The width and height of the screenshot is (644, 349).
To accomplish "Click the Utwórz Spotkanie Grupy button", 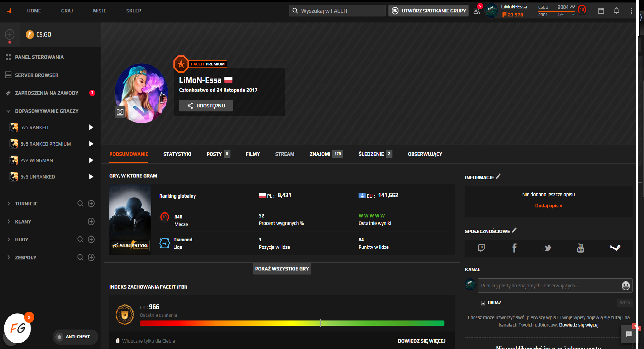I will coord(429,11).
